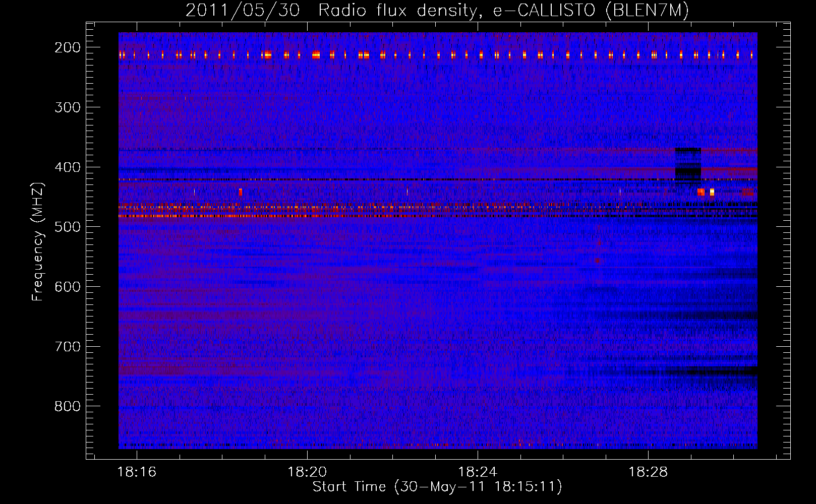Screen dimensions: 816x504
Task: Click the 200 frequency tick label
Action: pyautogui.click(x=68, y=47)
